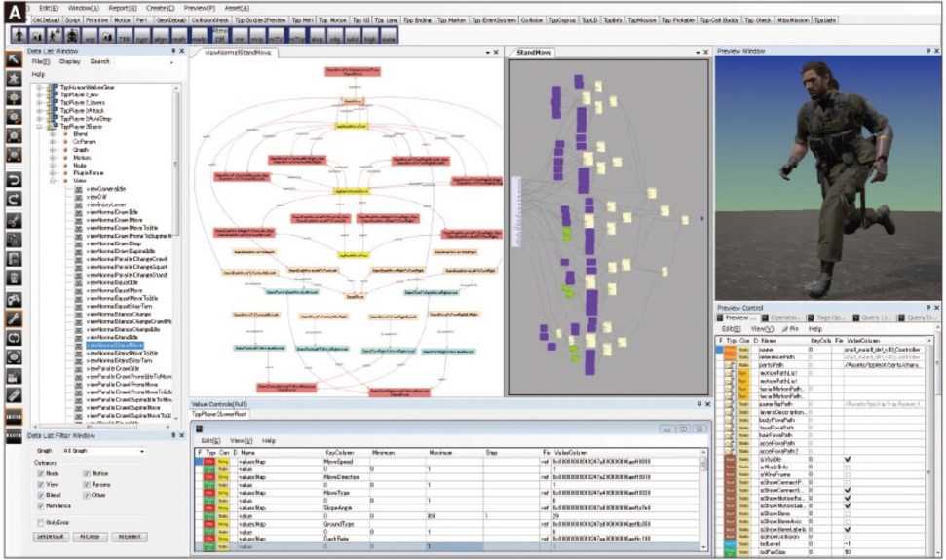Click the vertical scrollbar of Value Controls table
The width and height of the screenshot is (946, 560).
coord(702,499)
